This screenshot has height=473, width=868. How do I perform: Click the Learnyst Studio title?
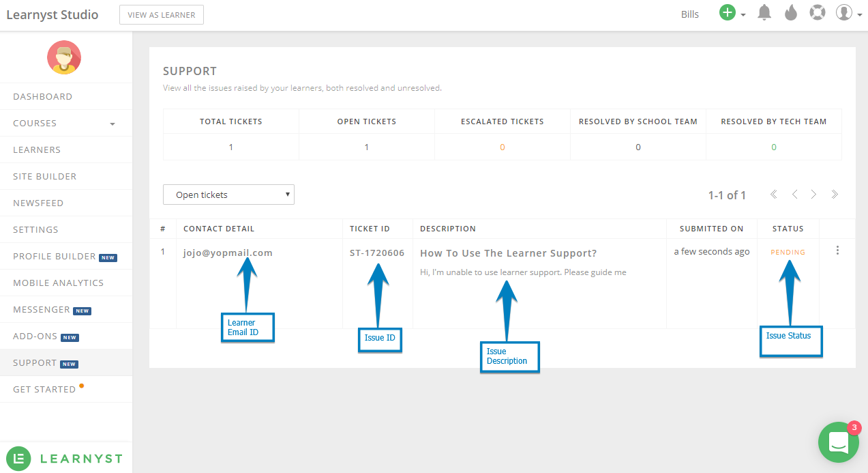[x=53, y=14]
